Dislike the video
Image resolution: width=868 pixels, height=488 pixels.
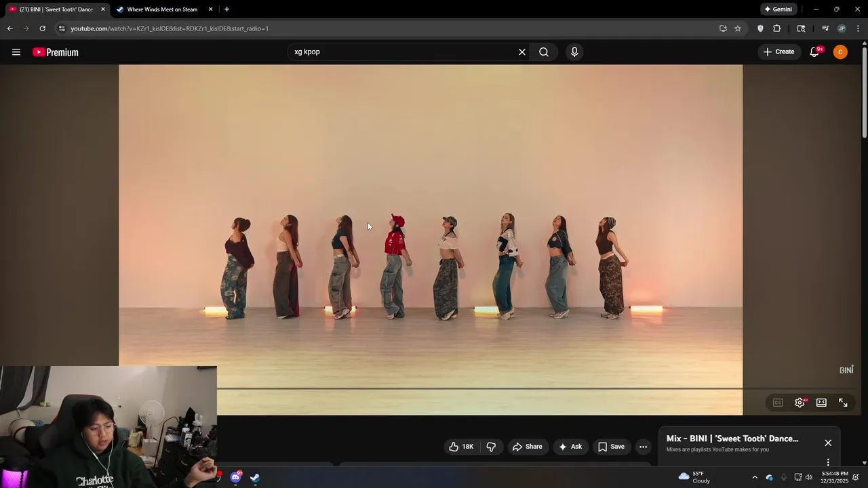[x=491, y=447]
